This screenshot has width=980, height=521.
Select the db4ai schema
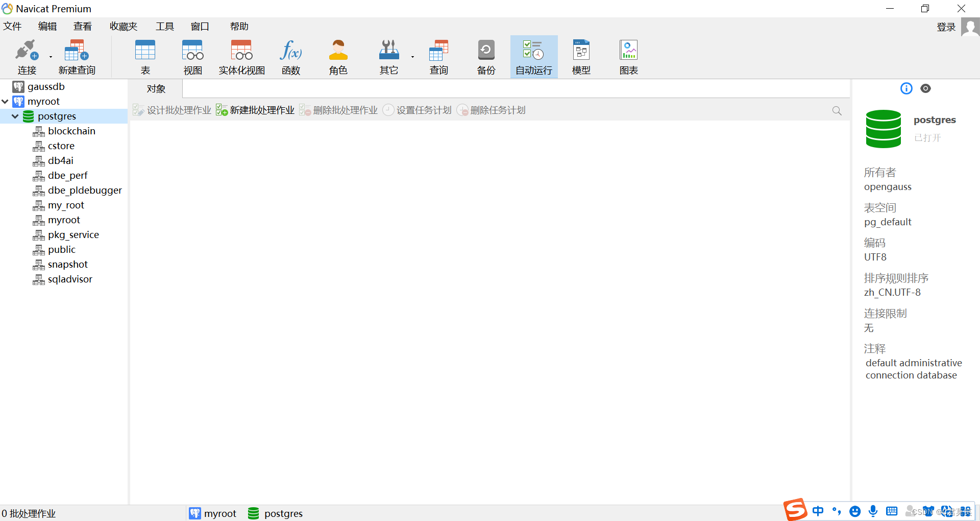click(x=61, y=160)
